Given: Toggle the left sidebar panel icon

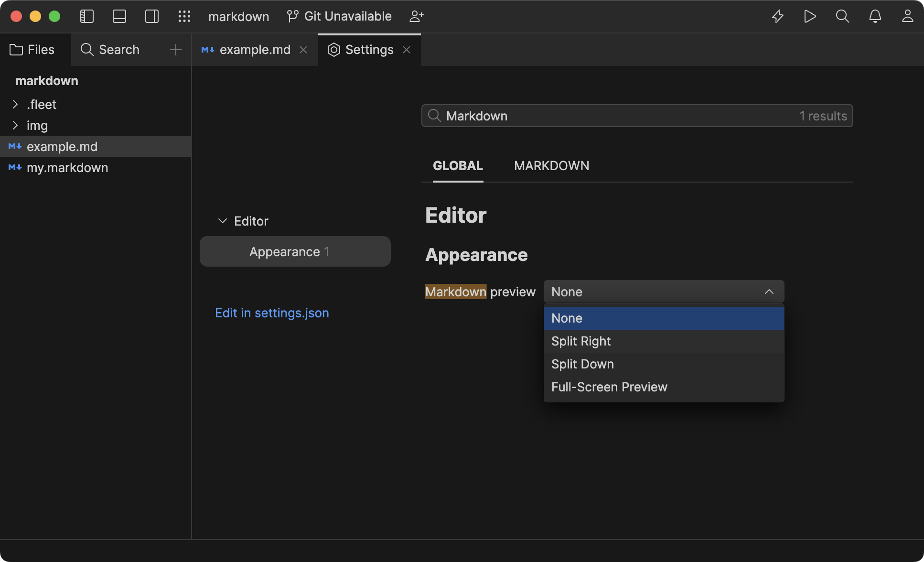Looking at the screenshot, I should coord(86,16).
